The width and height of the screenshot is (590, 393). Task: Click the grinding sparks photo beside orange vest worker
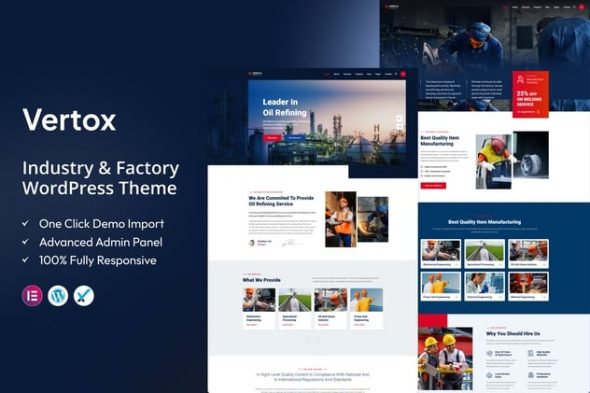373,219
